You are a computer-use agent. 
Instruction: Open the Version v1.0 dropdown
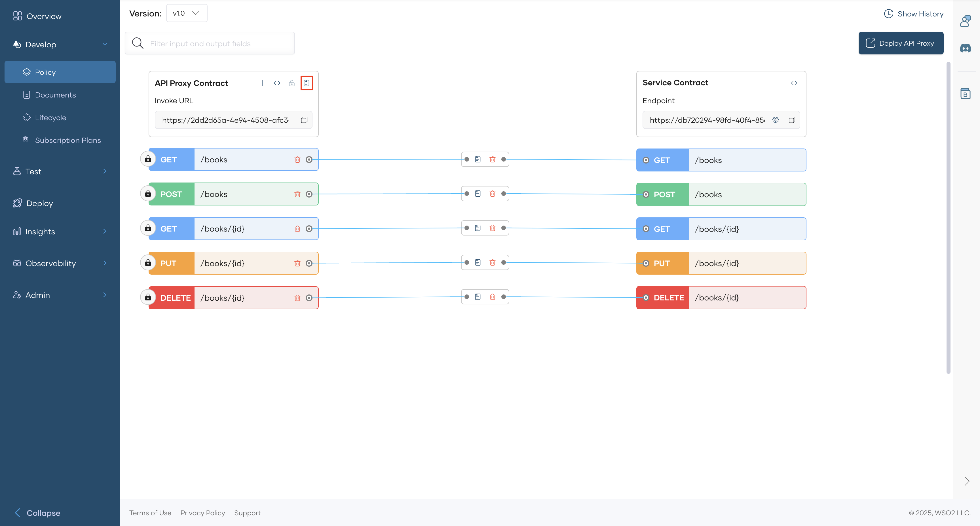tap(186, 13)
